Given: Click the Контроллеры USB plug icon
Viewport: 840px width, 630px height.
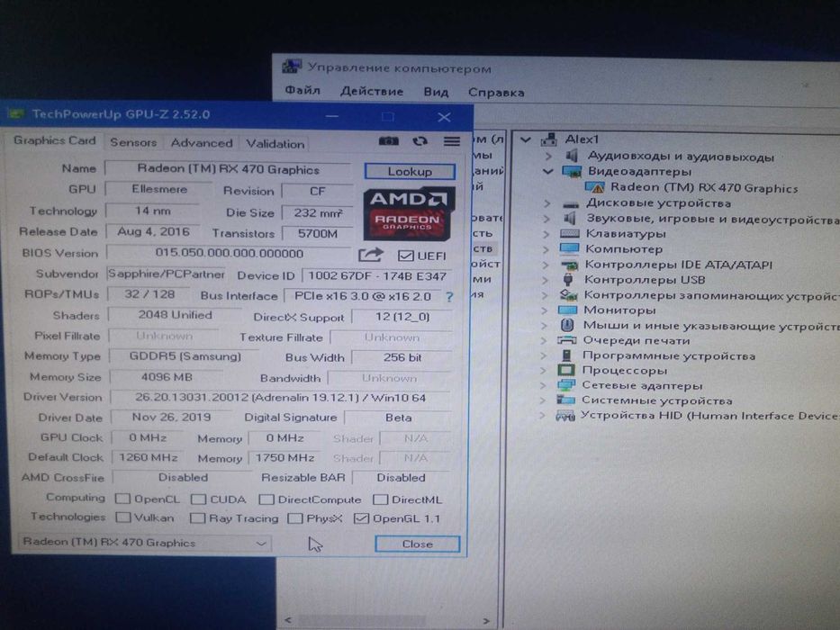Looking at the screenshot, I should [568, 279].
